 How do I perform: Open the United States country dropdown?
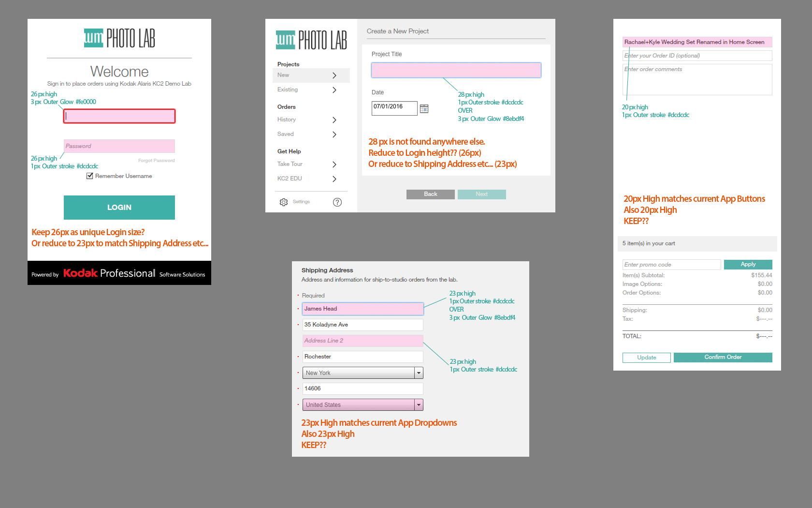pyautogui.click(x=419, y=405)
